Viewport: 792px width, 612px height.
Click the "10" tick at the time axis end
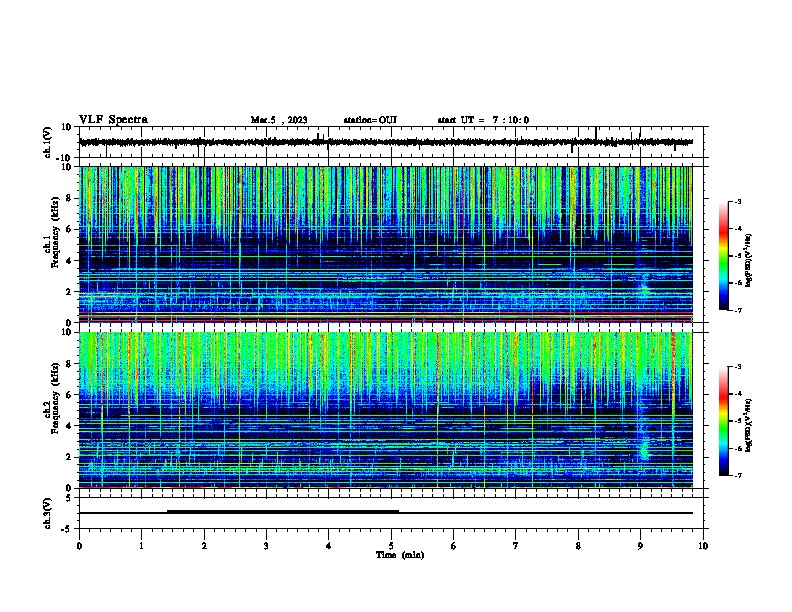(x=703, y=546)
